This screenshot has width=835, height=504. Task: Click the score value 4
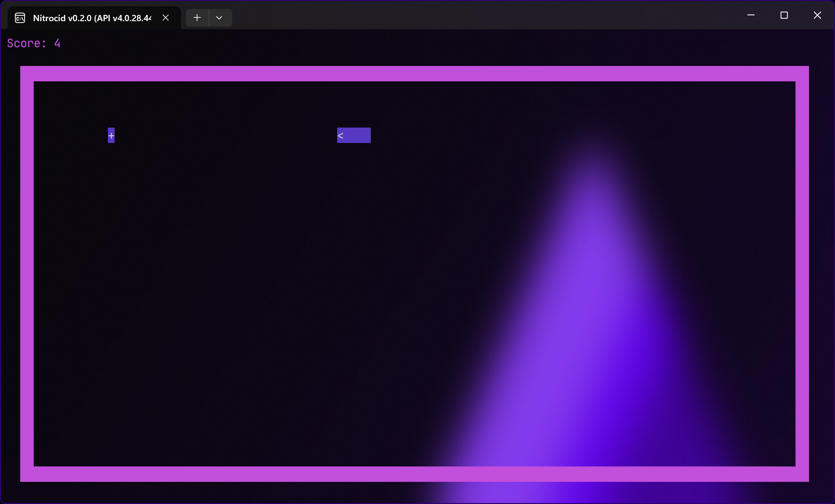pyautogui.click(x=57, y=43)
